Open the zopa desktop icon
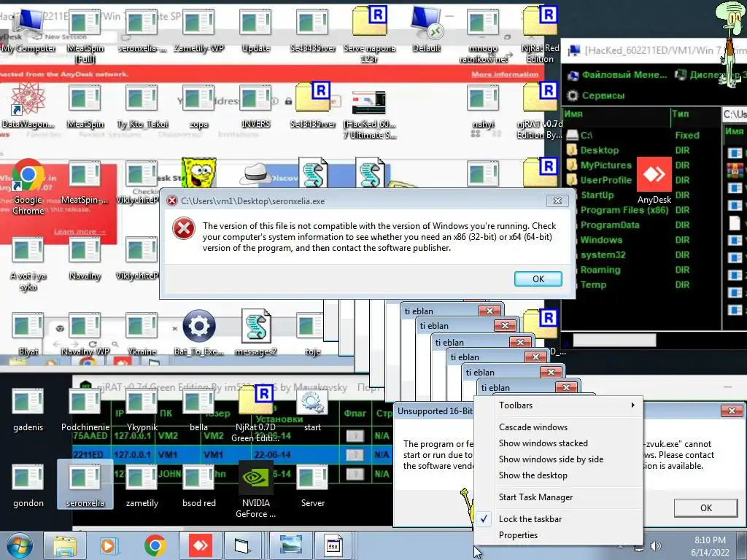747x560 pixels. pos(198,106)
